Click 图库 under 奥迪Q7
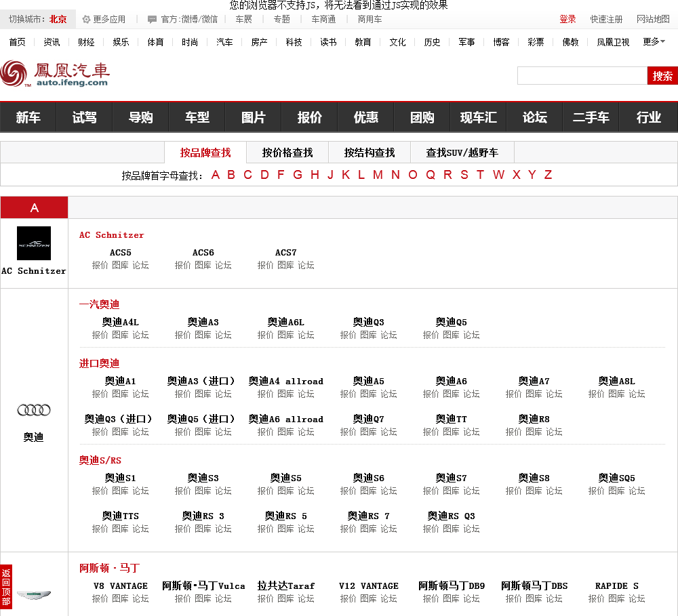 point(368,432)
